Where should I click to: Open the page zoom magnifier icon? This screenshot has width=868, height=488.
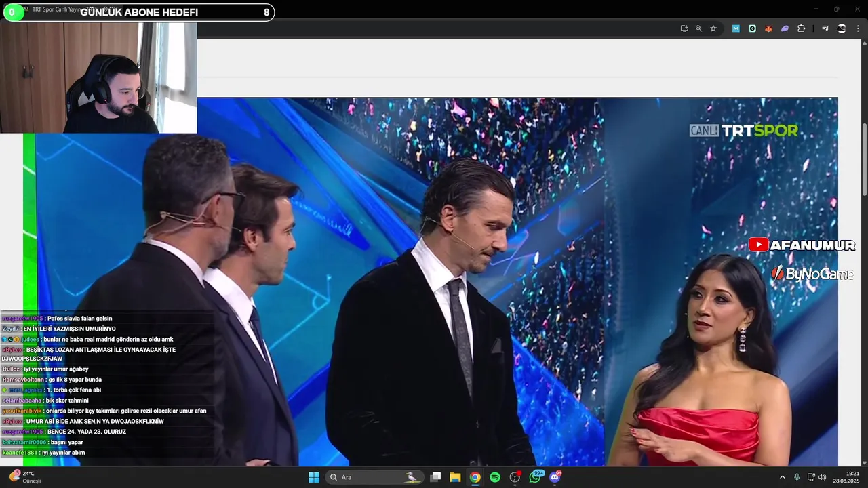(698, 28)
